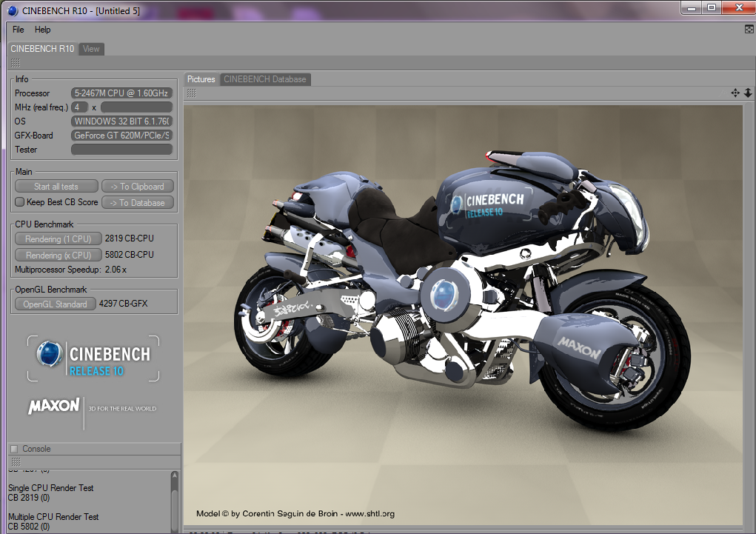Click the grip handle under Pictures tab
The width and height of the screenshot is (756, 534).
[192, 93]
